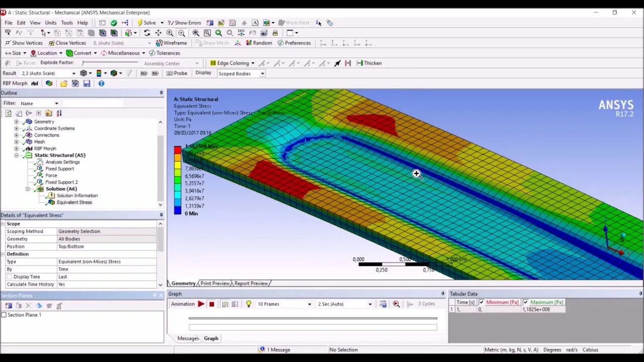
Task: Click the black arrow icon left of Thicken
Action: tap(337, 63)
